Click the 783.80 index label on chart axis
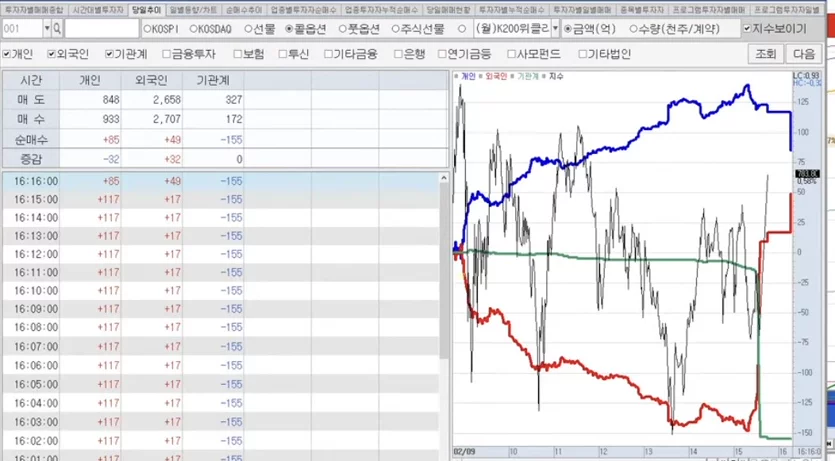 pyautogui.click(x=807, y=174)
